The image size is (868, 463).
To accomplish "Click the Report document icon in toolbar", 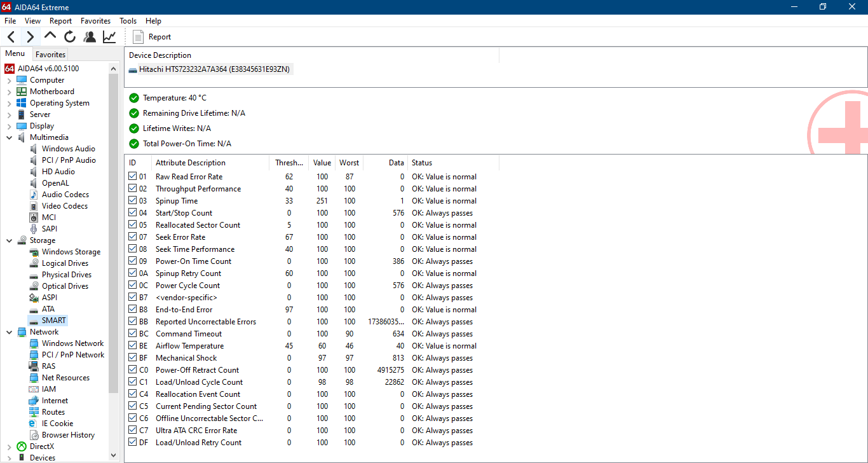I will click(x=138, y=37).
